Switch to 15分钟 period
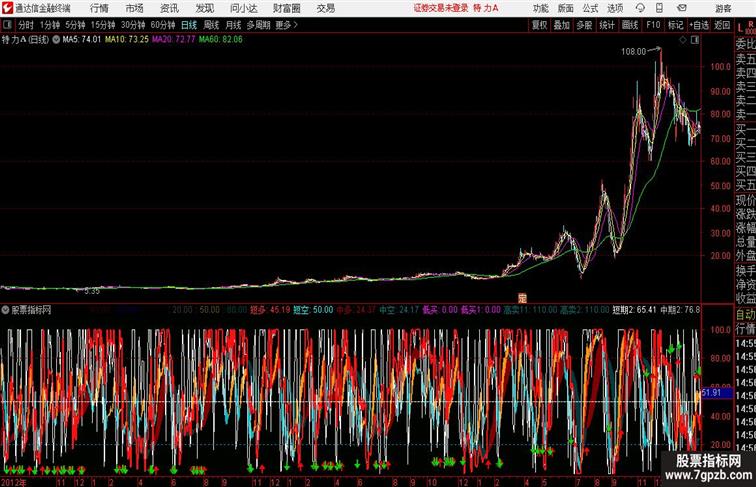The image size is (756, 487). [103, 25]
